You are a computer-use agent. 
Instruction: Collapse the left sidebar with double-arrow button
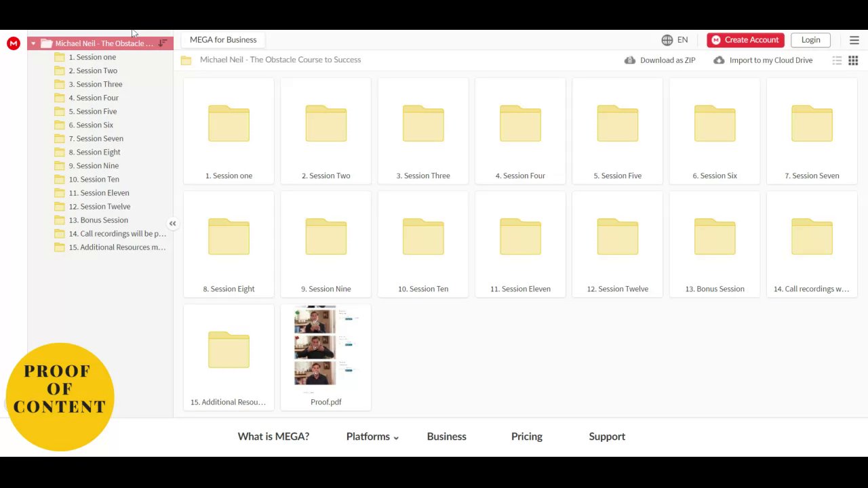pyautogui.click(x=172, y=223)
